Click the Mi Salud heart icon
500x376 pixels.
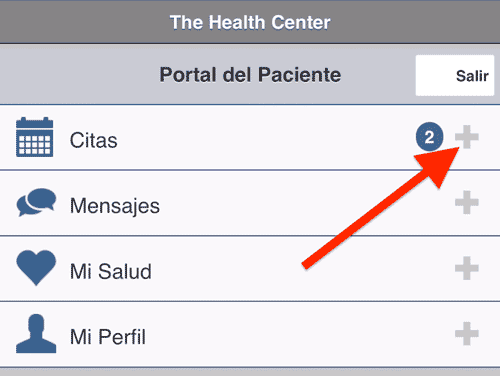[x=36, y=268]
